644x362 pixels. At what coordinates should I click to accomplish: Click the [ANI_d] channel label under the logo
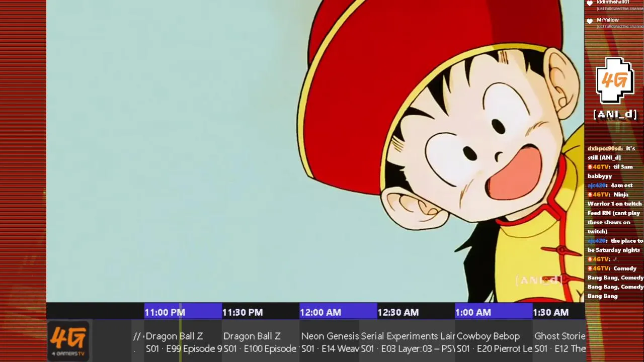coord(615,114)
